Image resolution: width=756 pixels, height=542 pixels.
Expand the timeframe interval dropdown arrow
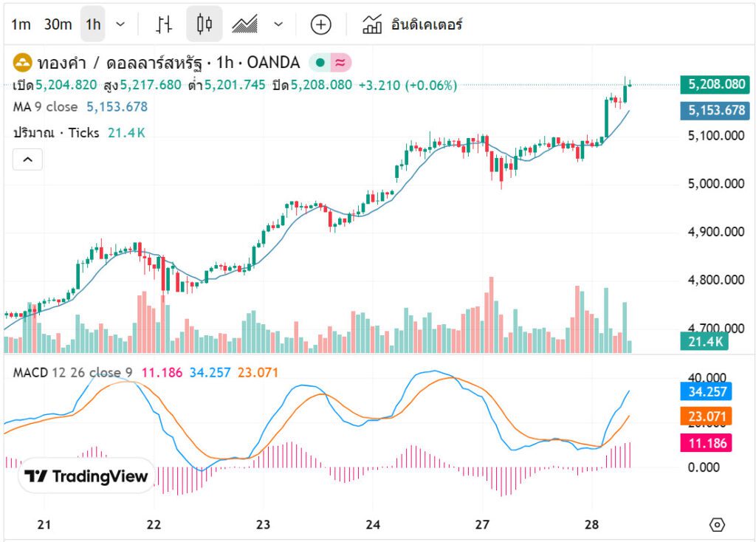tap(121, 24)
